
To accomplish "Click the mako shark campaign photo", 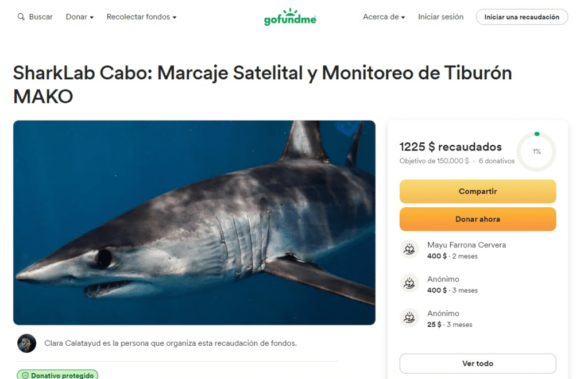I will (194, 223).
